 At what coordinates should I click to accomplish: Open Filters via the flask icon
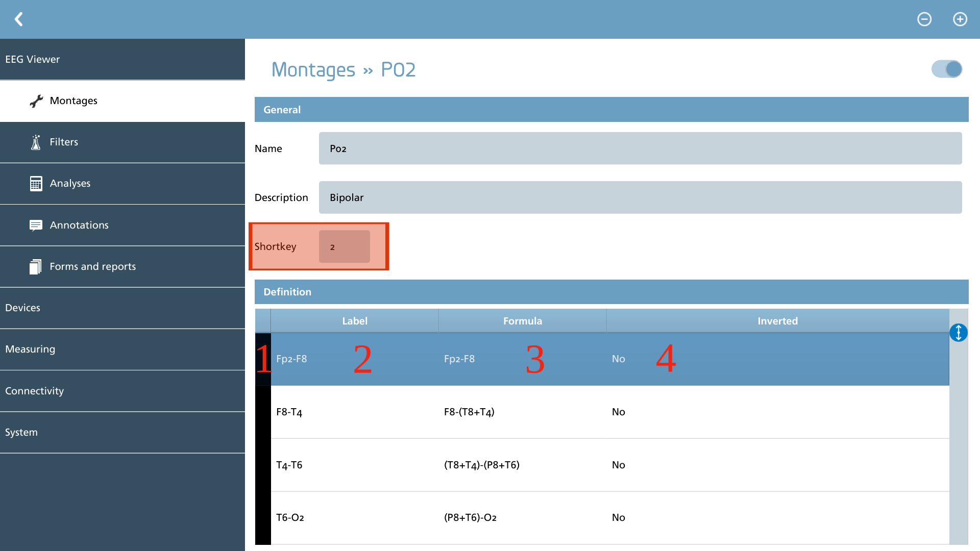pyautogui.click(x=36, y=142)
